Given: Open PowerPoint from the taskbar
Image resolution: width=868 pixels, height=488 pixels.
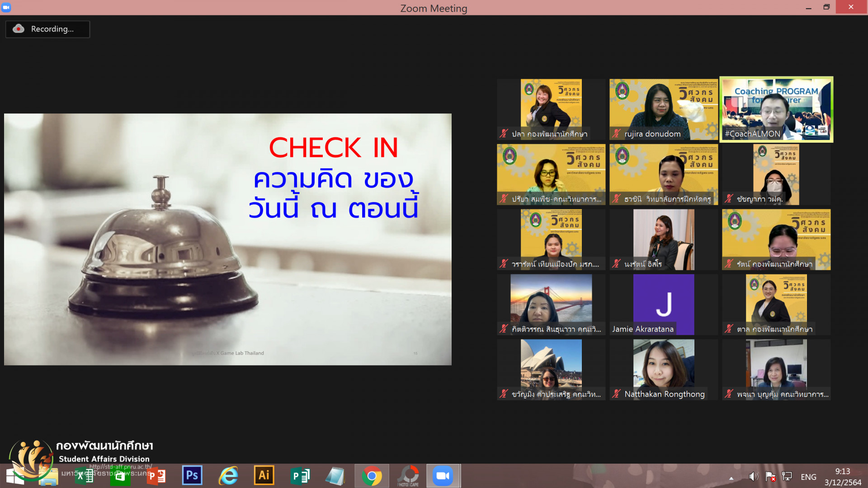Looking at the screenshot, I should (156, 476).
